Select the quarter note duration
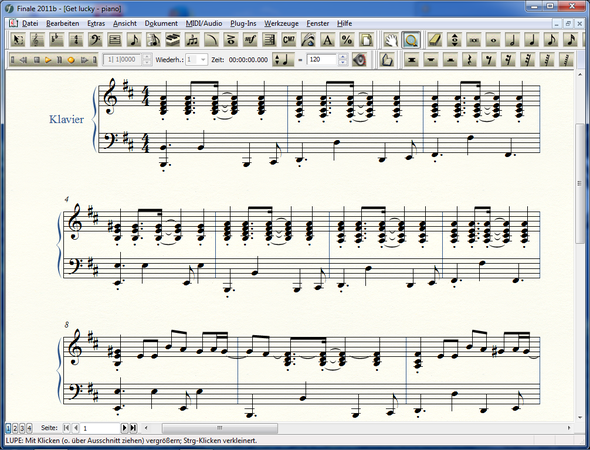This screenshot has width=590, height=450. [x=532, y=40]
